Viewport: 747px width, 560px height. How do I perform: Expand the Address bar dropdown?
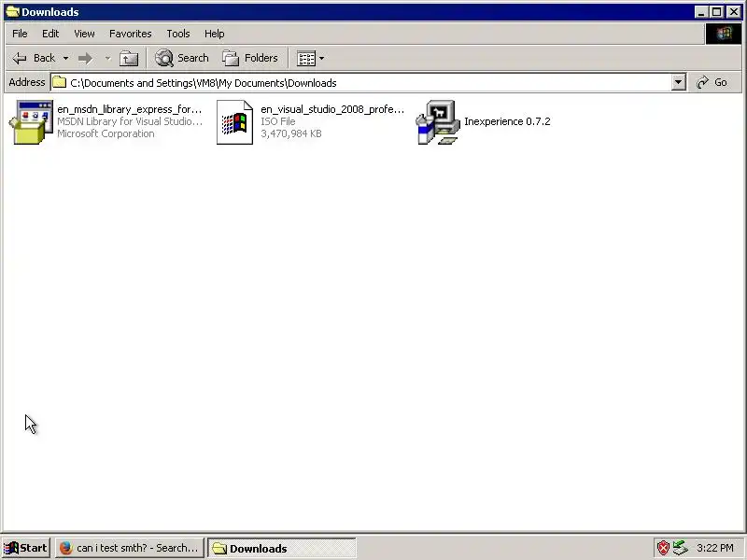pyautogui.click(x=679, y=83)
